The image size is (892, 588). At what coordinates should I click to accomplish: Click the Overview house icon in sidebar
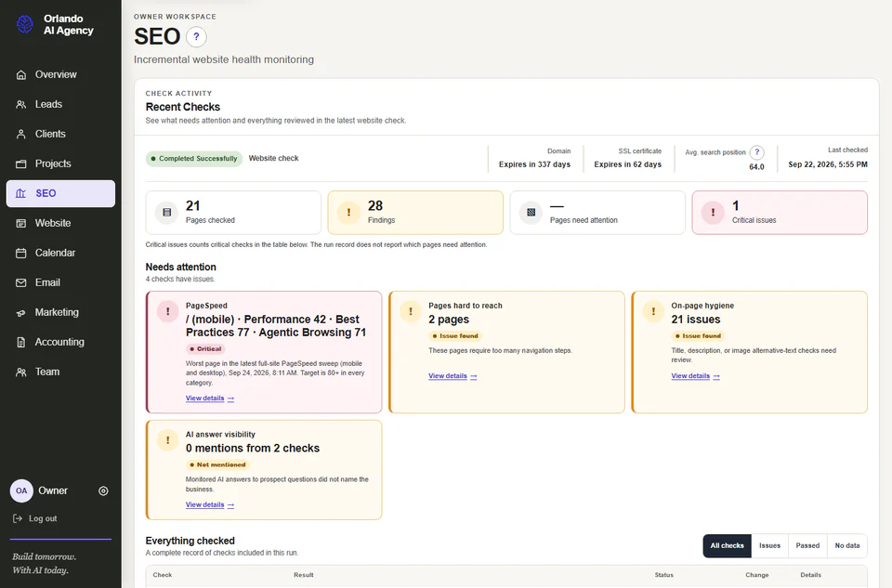(21, 74)
